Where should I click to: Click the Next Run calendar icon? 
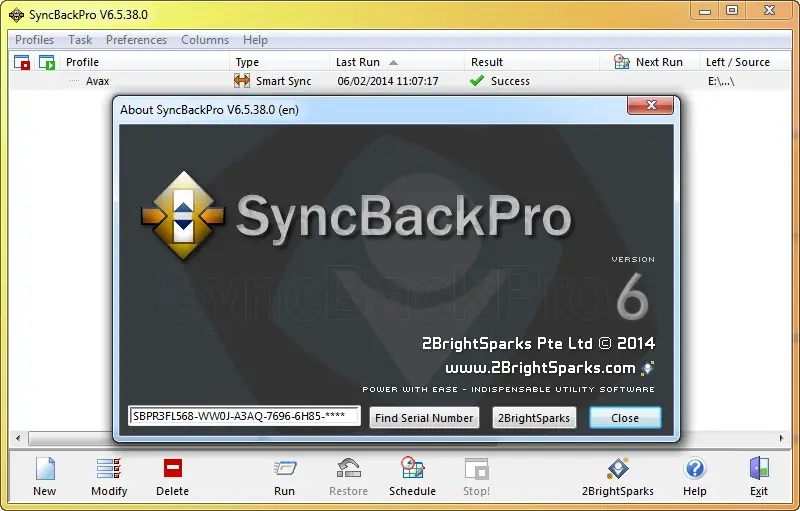point(621,62)
